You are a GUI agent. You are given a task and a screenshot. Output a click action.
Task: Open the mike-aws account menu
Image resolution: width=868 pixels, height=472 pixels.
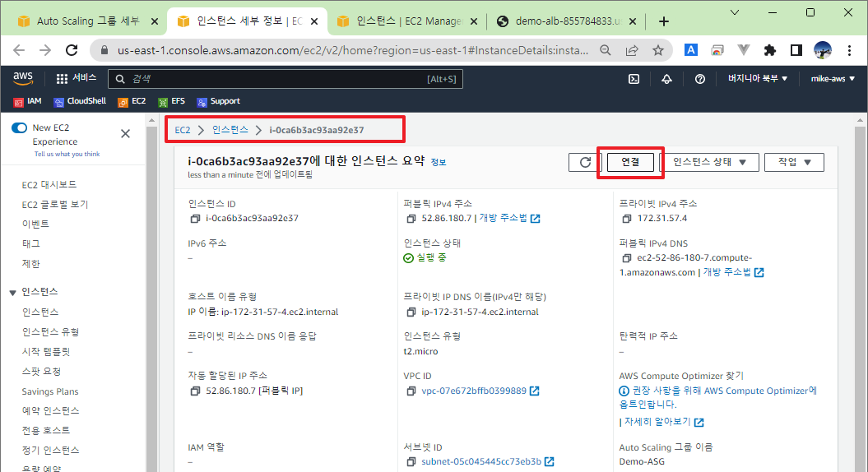tap(833, 79)
